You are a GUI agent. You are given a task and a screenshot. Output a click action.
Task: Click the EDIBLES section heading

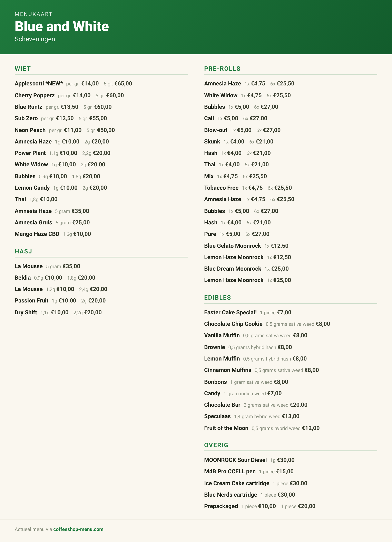(x=217, y=298)
